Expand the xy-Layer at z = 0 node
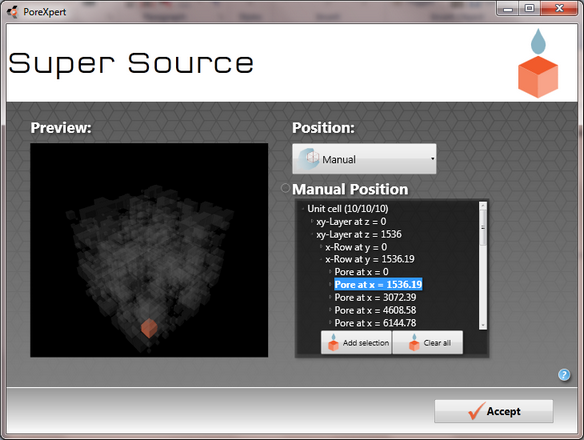 (312, 221)
